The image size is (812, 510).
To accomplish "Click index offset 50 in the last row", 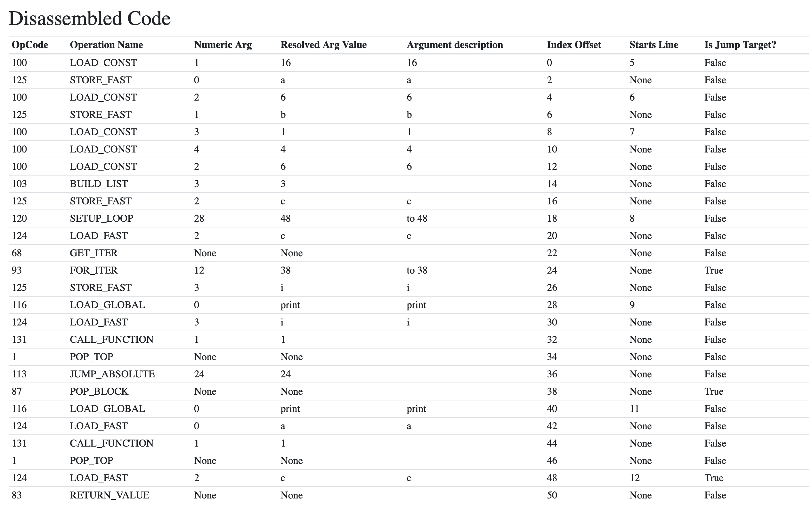I will [x=552, y=495].
